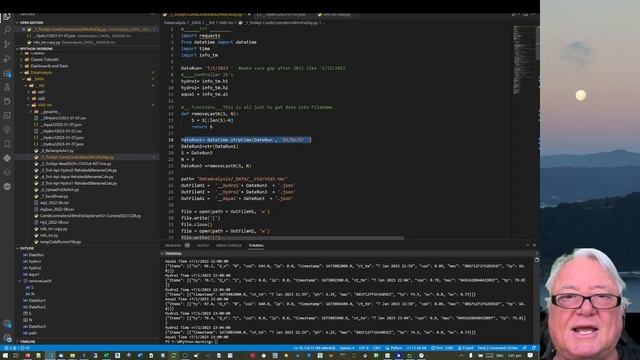Expand the Dashboards and Dash folder

(x=49, y=66)
